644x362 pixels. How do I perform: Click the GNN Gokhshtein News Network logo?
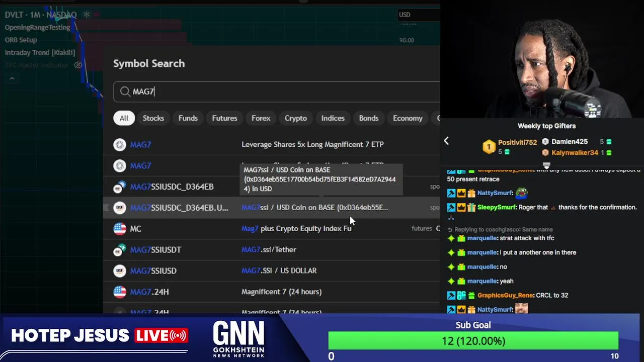(238, 339)
